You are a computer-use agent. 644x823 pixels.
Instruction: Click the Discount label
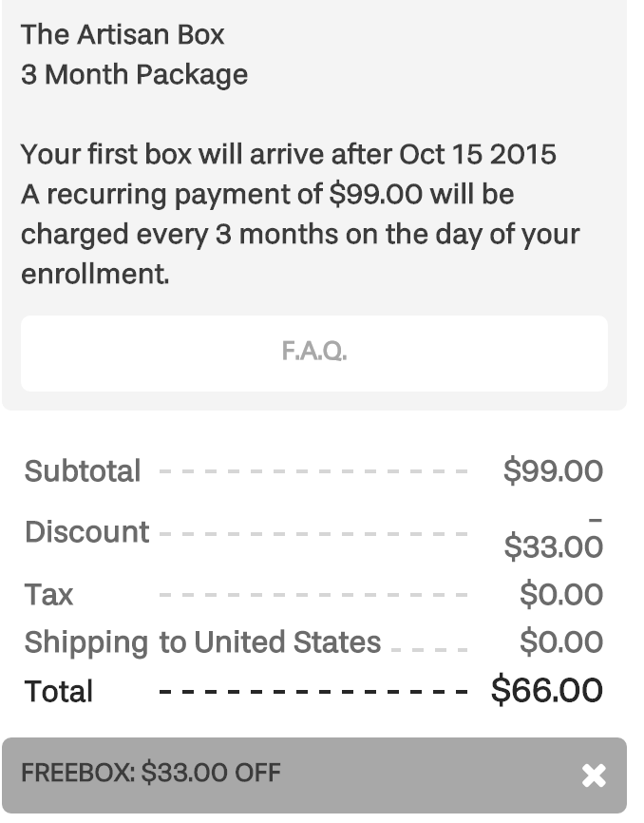pos(87,531)
